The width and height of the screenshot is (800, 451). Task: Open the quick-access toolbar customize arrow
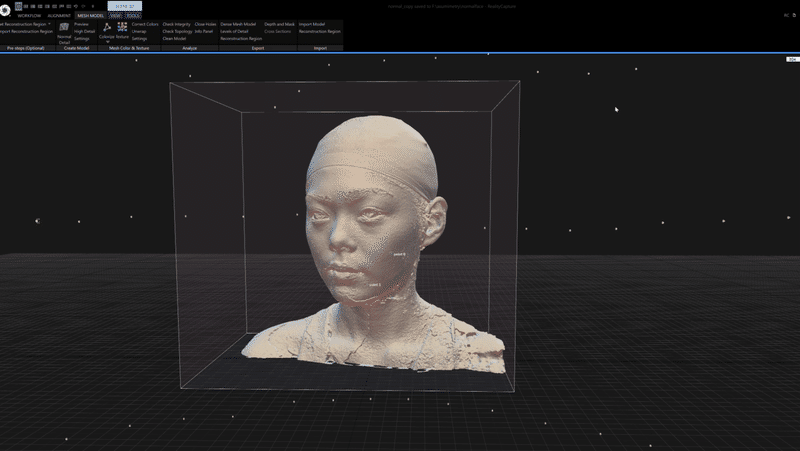pos(92,7)
